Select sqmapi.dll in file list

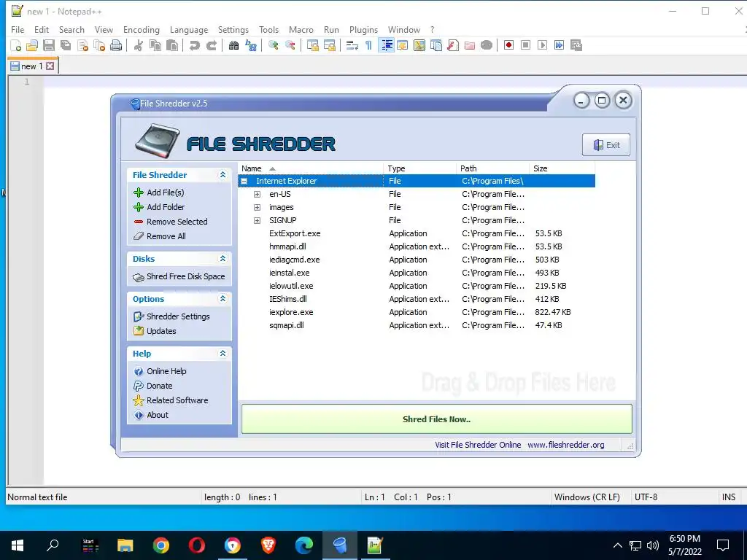[x=286, y=325]
